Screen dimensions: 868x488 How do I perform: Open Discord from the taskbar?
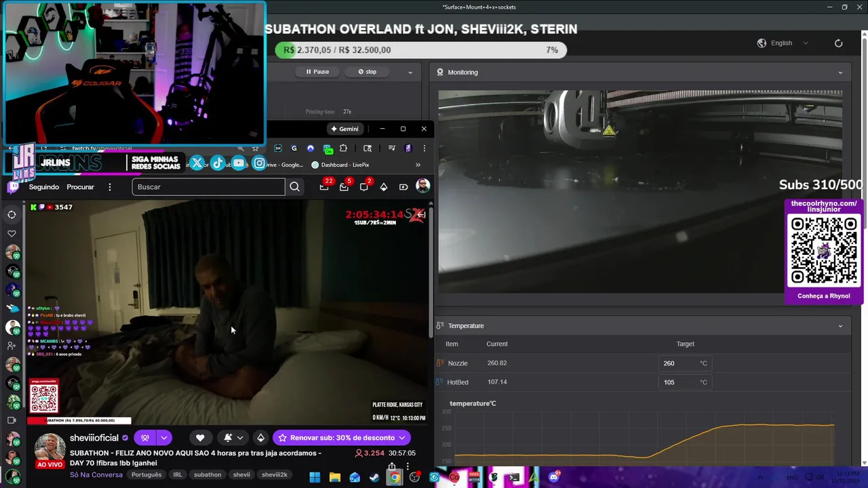(553, 477)
